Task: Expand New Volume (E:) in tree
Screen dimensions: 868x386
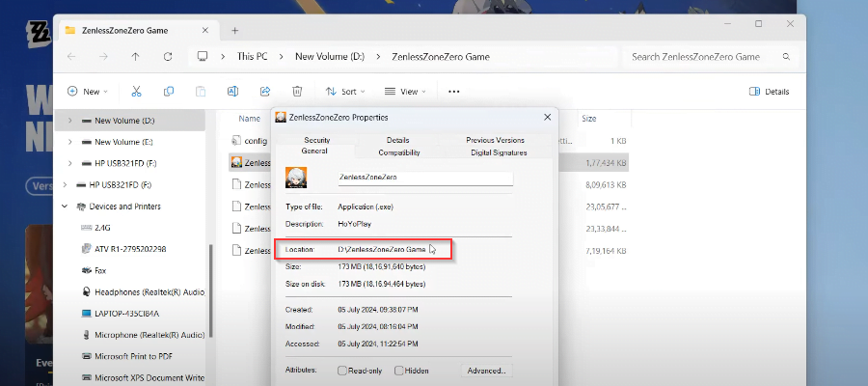Action: pyautogui.click(x=69, y=142)
